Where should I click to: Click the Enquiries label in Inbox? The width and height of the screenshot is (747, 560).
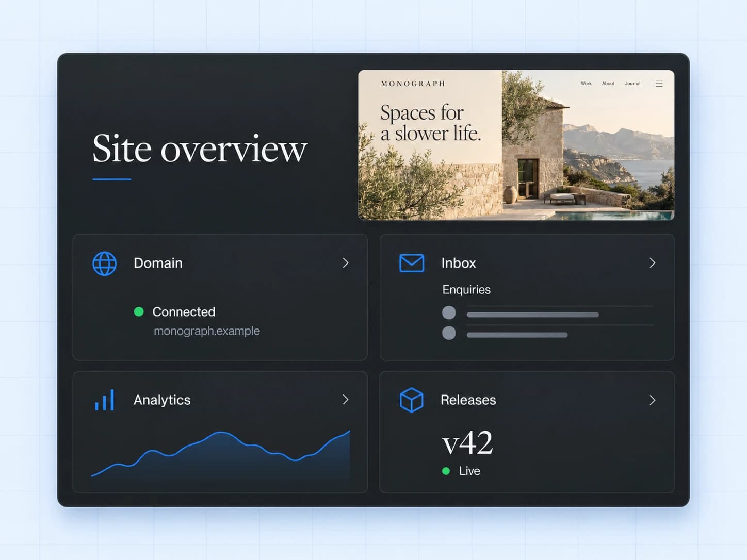pyautogui.click(x=466, y=290)
